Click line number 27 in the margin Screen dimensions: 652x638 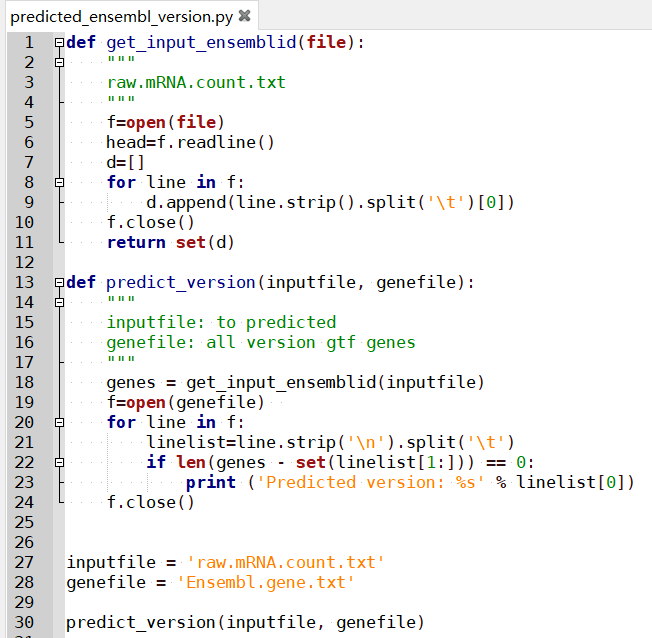[24, 562]
